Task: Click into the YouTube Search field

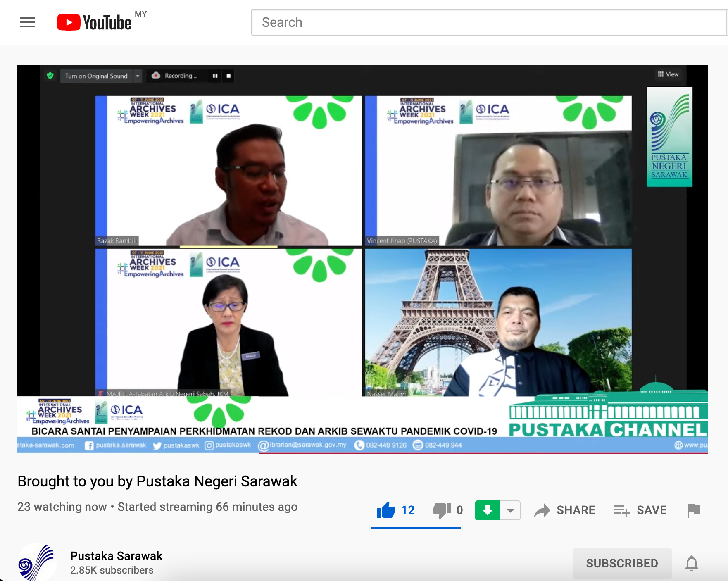Action: (x=488, y=22)
